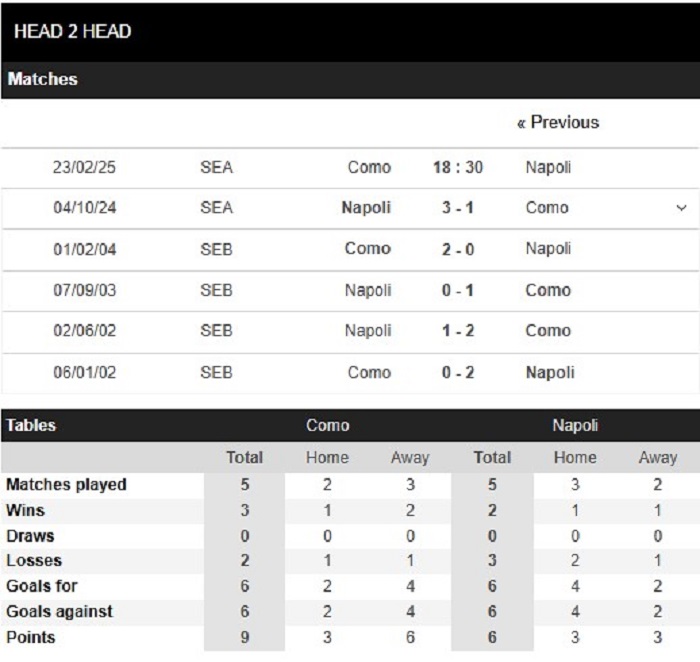
Task: Select the Tables section header
Action: (31, 425)
